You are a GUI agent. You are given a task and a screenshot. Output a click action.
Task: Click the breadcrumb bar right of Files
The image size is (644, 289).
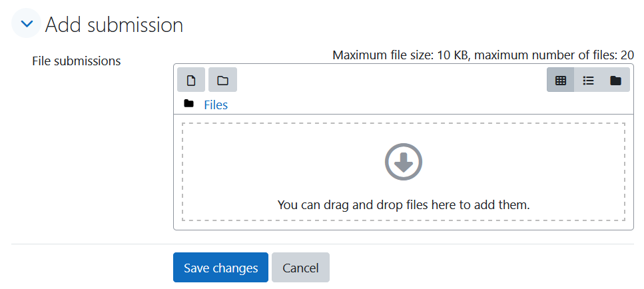(x=427, y=105)
